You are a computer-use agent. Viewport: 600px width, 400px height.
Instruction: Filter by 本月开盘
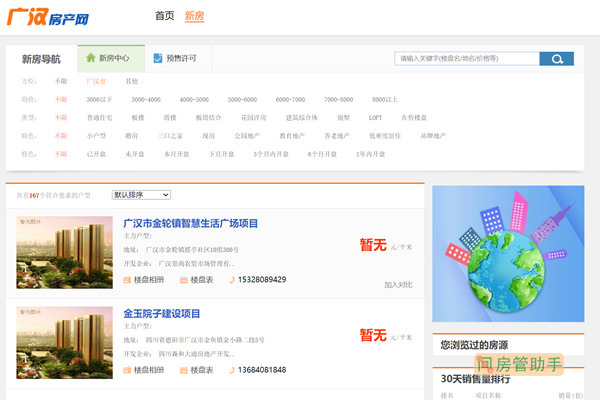click(x=176, y=154)
